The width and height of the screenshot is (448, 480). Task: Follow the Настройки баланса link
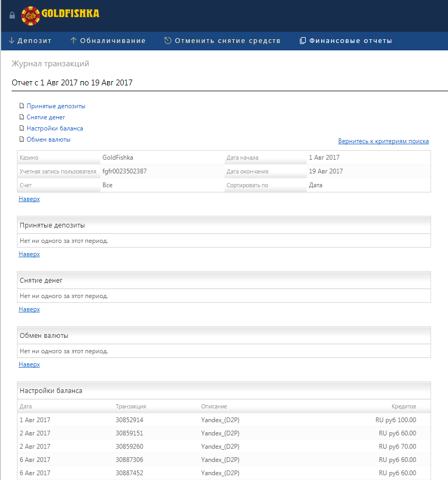point(55,128)
